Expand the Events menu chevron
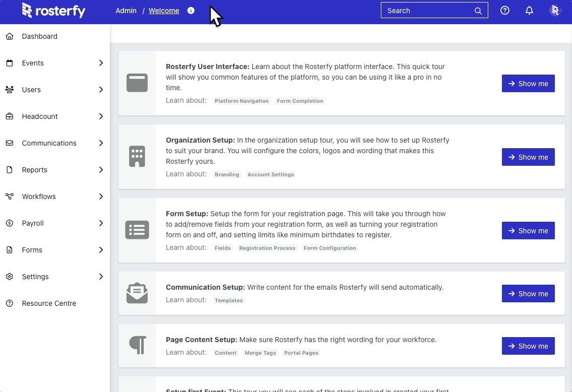This screenshot has height=392, width=572. tap(101, 63)
